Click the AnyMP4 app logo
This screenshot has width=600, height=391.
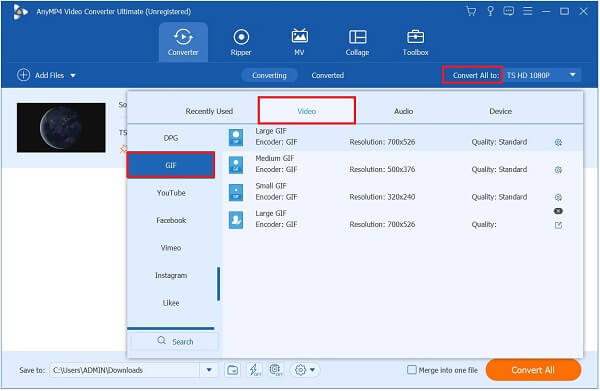point(20,11)
